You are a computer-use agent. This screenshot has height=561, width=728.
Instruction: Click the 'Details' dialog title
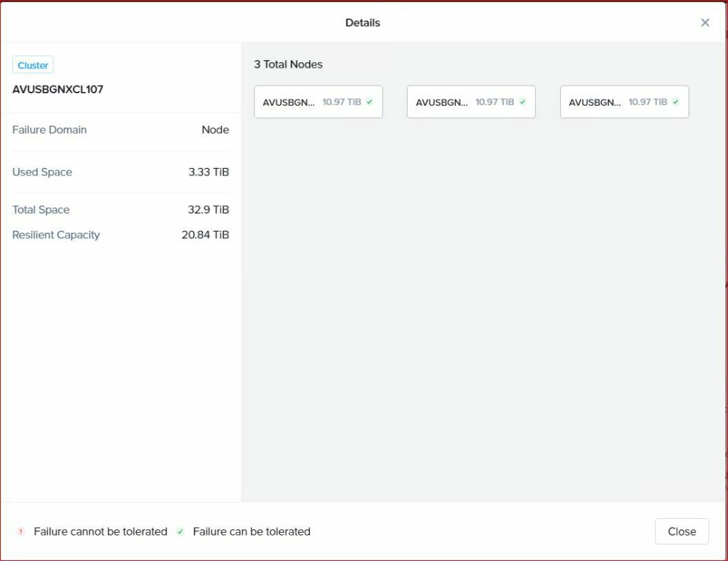(x=363, y=23)
